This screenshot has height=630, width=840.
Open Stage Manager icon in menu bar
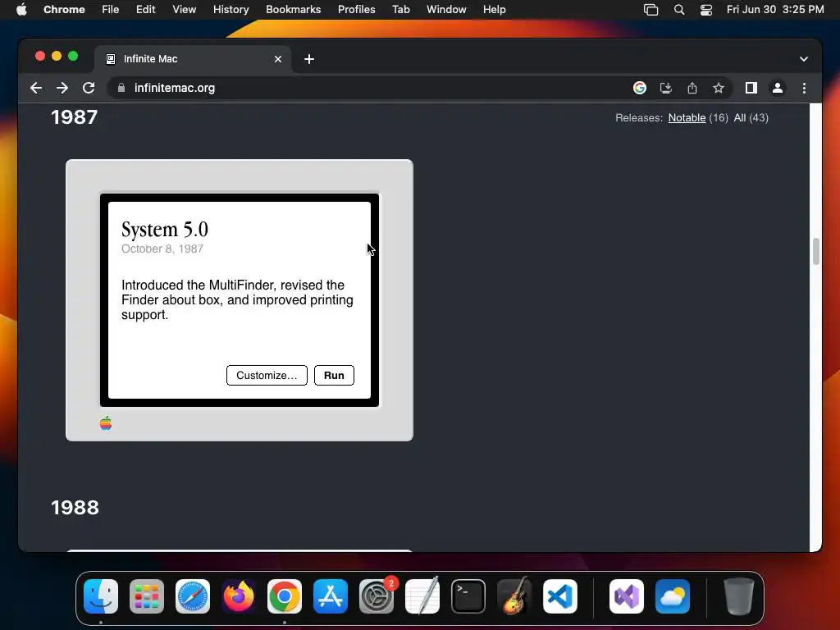tap(651, 10)
